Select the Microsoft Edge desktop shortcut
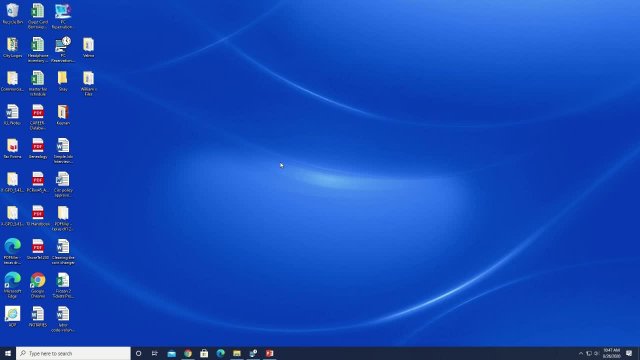The image size is (640, 360). click(13, 285)
